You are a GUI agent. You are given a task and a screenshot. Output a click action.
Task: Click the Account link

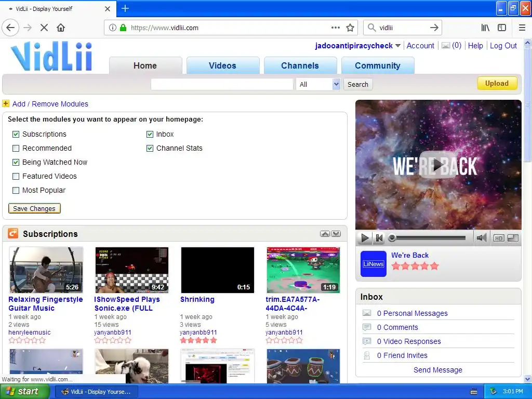[420, 46]
